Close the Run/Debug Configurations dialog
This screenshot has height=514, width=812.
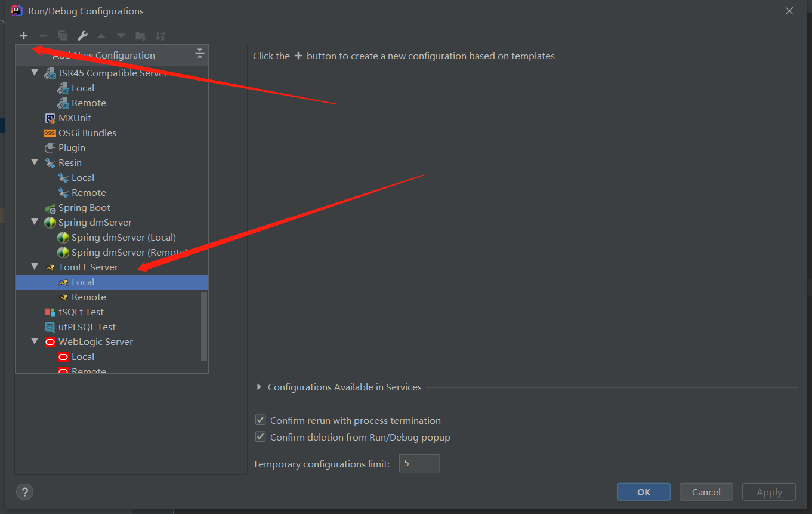pos(789,11)
